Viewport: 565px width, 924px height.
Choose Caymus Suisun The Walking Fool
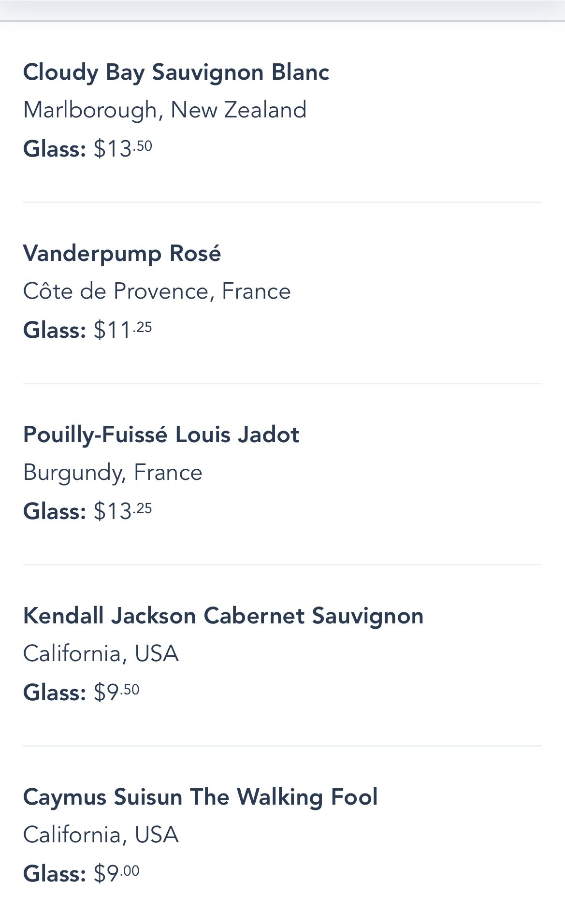pyautogui.click(x=200, y=797)
